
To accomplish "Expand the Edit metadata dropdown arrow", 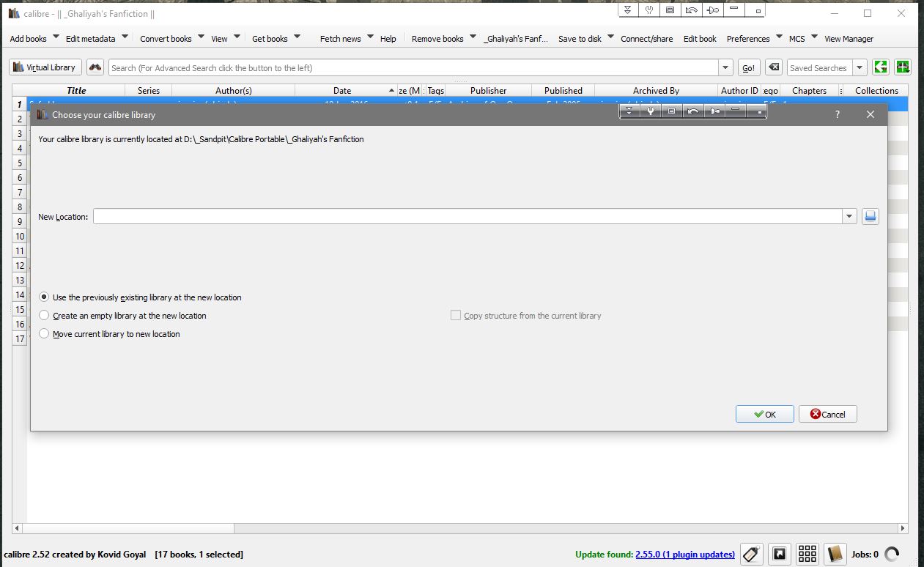I will [x=125, y=37].
